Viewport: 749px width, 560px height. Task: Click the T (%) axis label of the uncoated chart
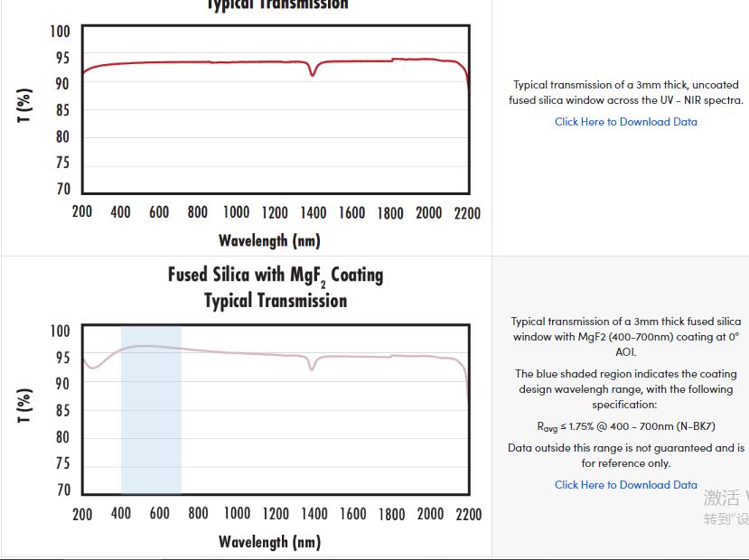coord(24,106)
